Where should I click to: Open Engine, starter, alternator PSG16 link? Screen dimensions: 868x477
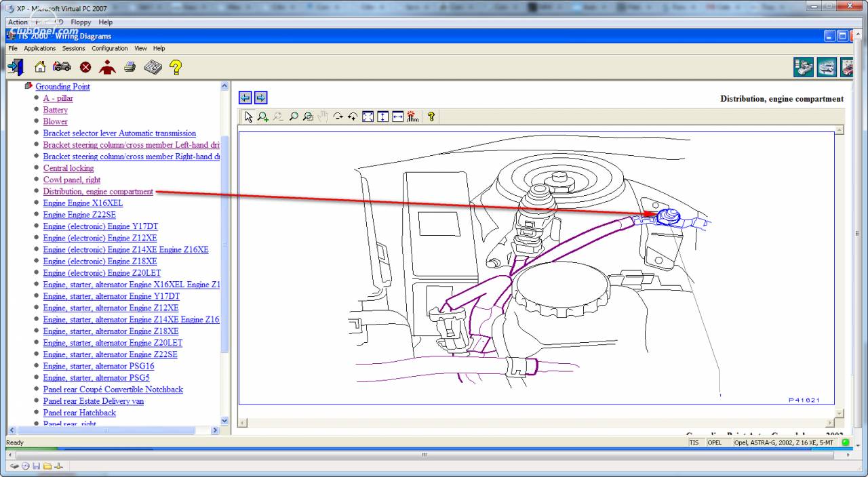tap(98, 366)
